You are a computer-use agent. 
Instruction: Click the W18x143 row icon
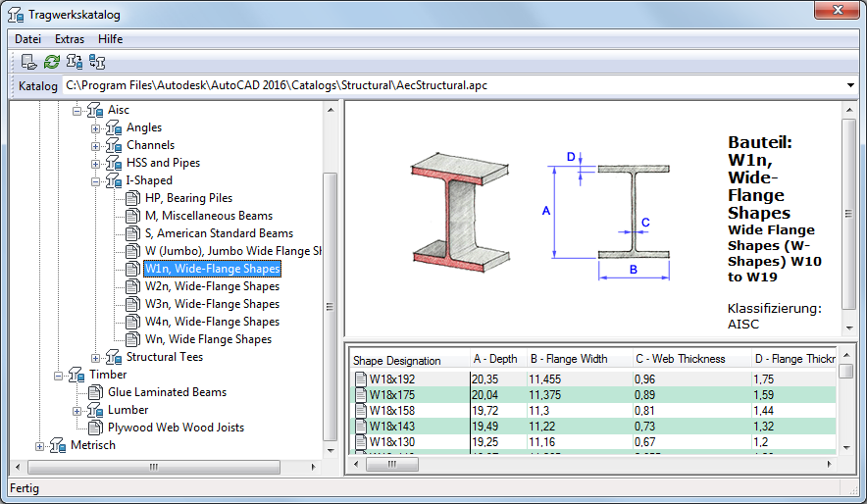(x=361, y=427)
